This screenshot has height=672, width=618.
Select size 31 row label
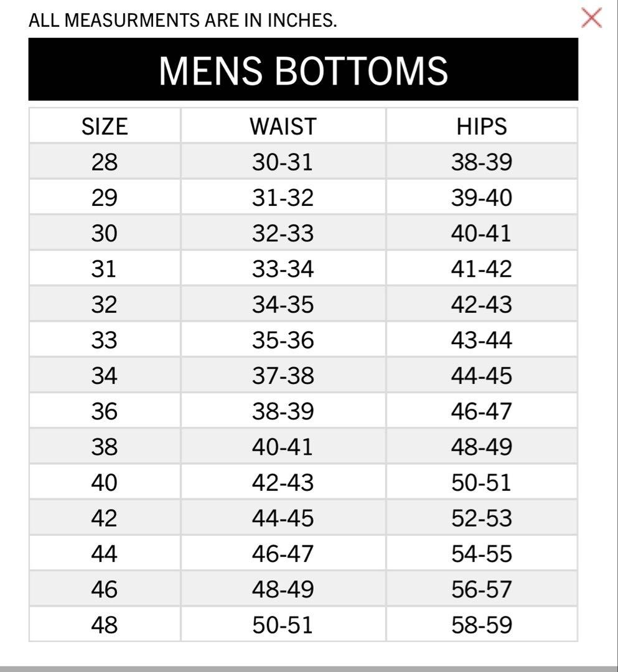(105, 269)
